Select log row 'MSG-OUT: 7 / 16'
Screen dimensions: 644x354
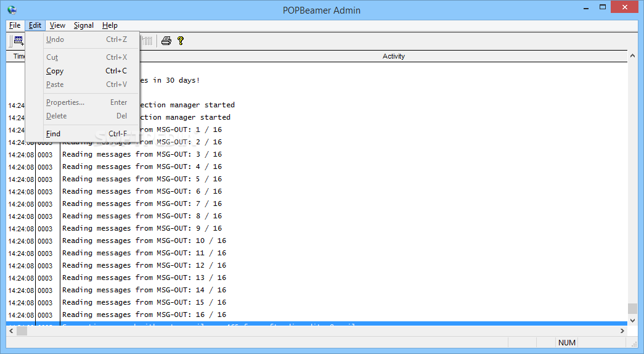(x=317, y=204)
